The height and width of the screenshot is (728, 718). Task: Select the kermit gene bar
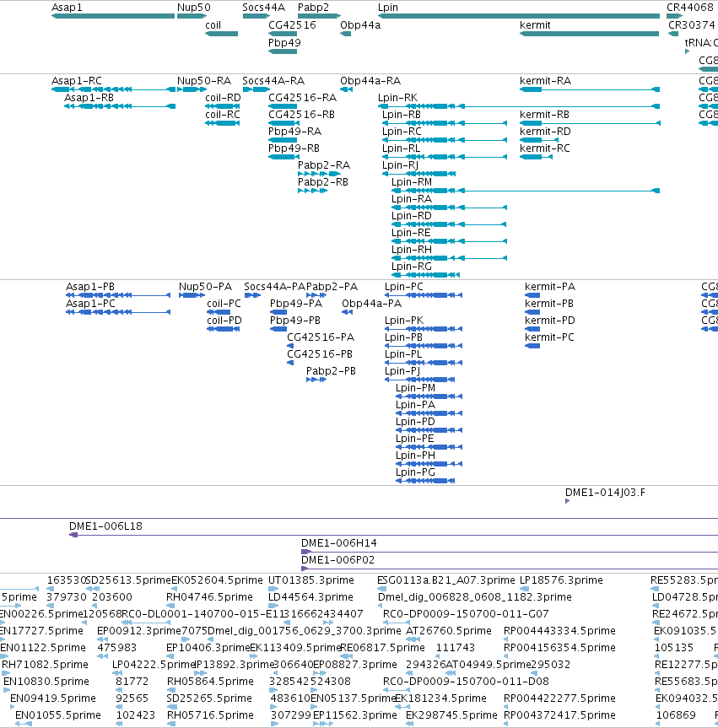pos(589,34)
